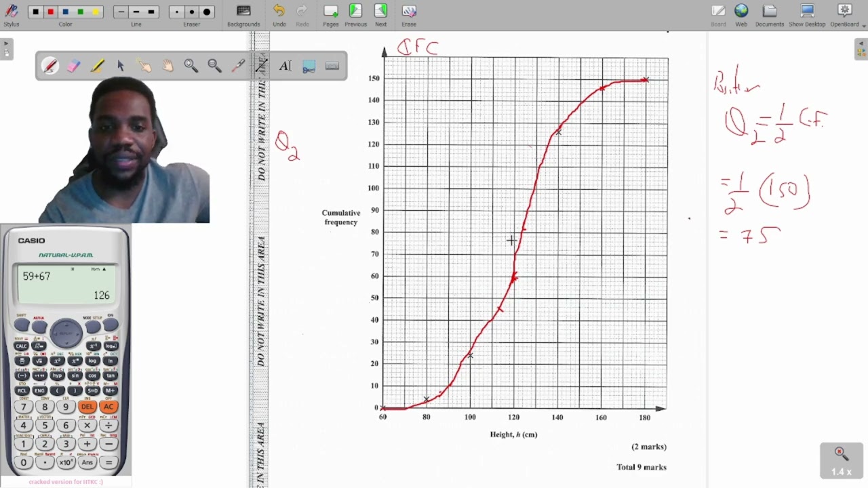Tap the calculator multiply key

pyautogui.click(x=87, y=426)
